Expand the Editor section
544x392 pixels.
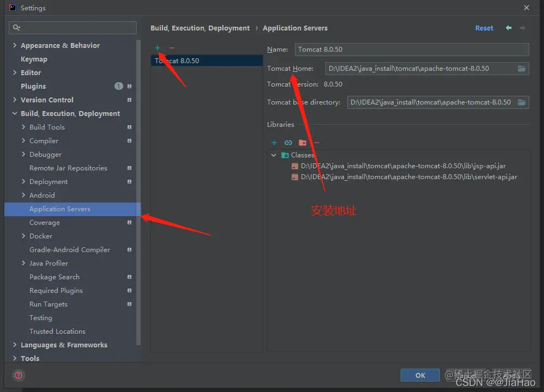(x=15, y=72)
